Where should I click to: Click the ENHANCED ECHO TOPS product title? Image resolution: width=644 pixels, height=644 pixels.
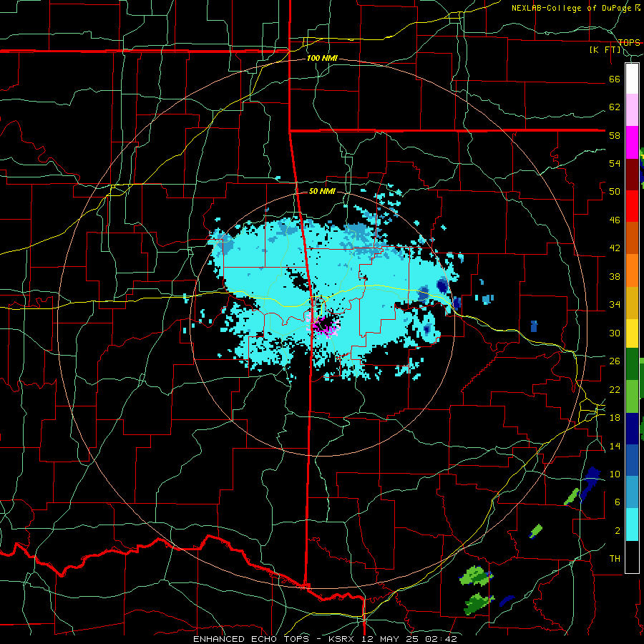click(251, 639)
